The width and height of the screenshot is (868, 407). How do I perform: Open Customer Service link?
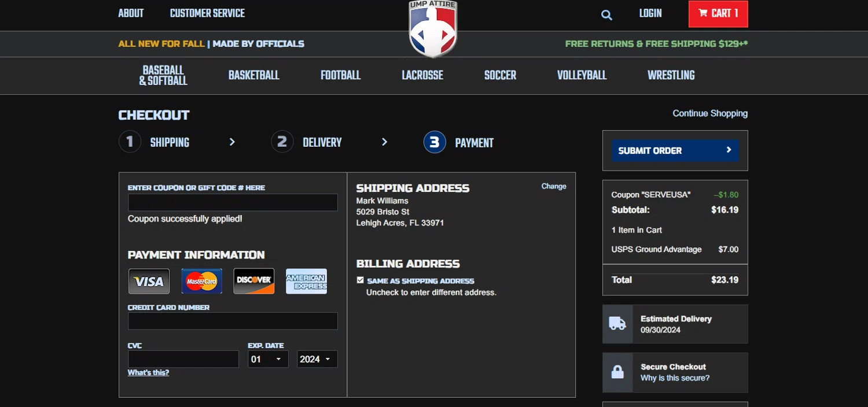(x=207, y=13)
